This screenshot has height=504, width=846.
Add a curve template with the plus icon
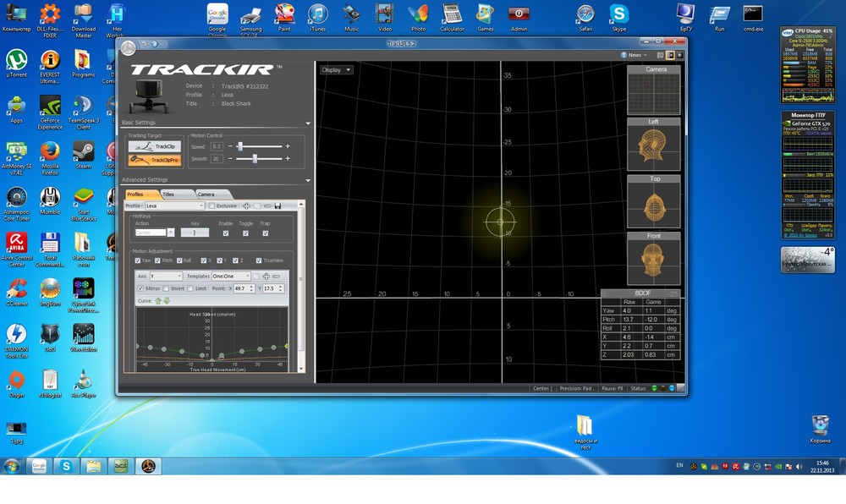(x=266, y=276)
